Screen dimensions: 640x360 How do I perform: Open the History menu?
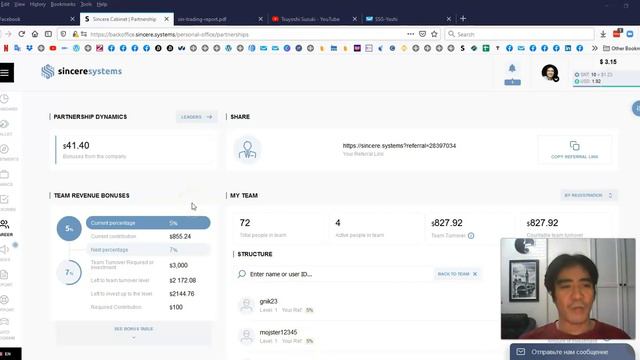coord(38,4)
